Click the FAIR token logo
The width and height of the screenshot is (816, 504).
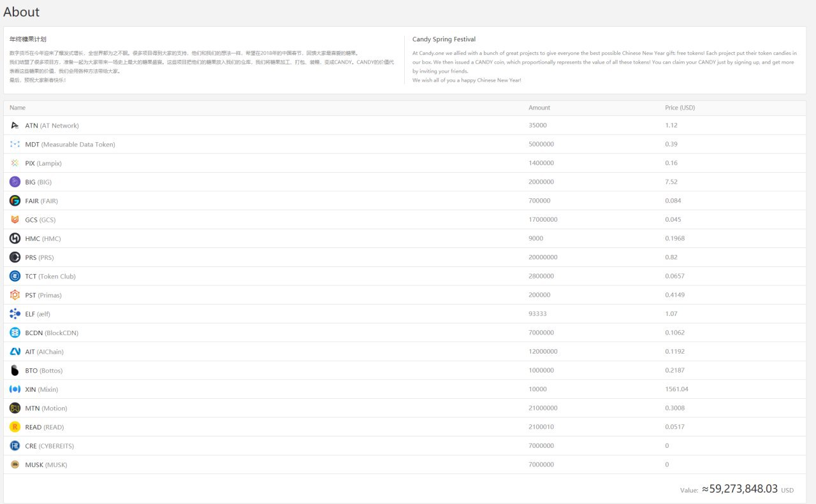pyautogui.click(x=15, y=201)
